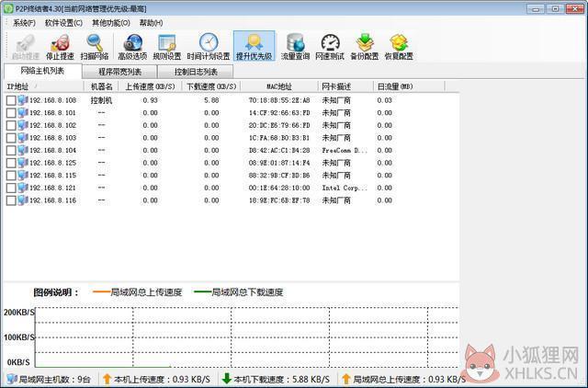Click the 5.88 download speed cell
This screenshot has height=388, width=588.
[211, 100]
